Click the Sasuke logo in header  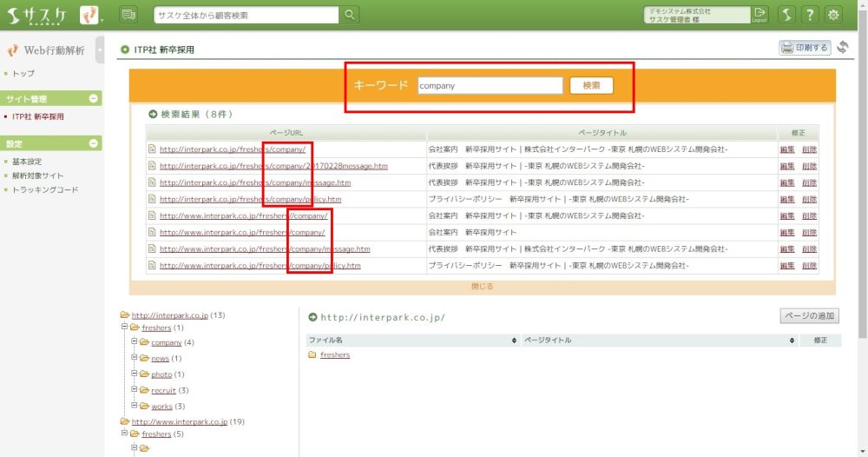point(36,15)
